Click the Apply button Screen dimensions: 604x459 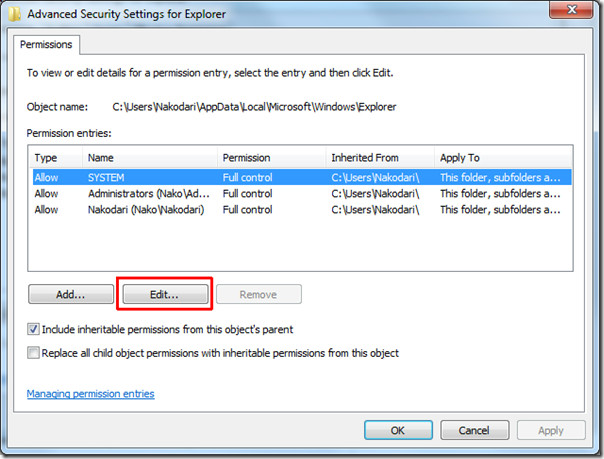[x=551, y=430]
